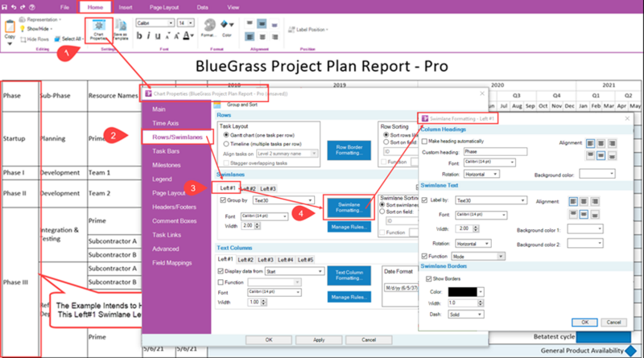Switch to Page Layout ribbon tab
Screen dimensions: 644x358
pyautogui.click(x=164, y=7)
